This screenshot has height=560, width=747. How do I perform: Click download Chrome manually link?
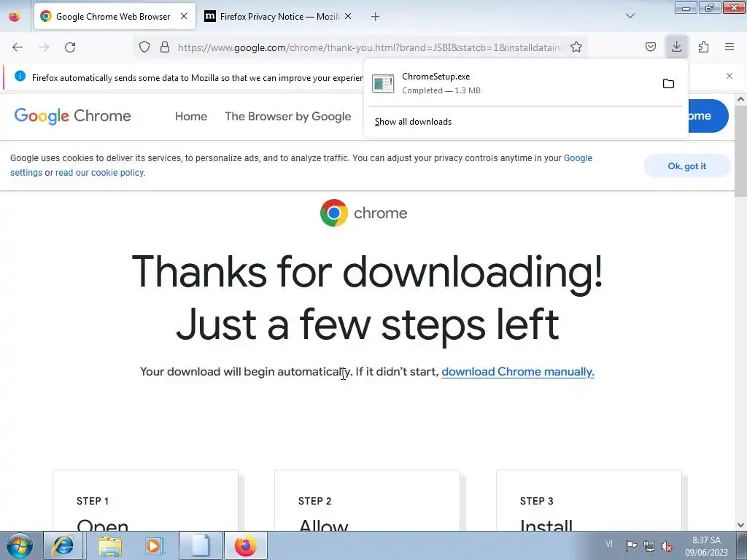tap(518, 371)
